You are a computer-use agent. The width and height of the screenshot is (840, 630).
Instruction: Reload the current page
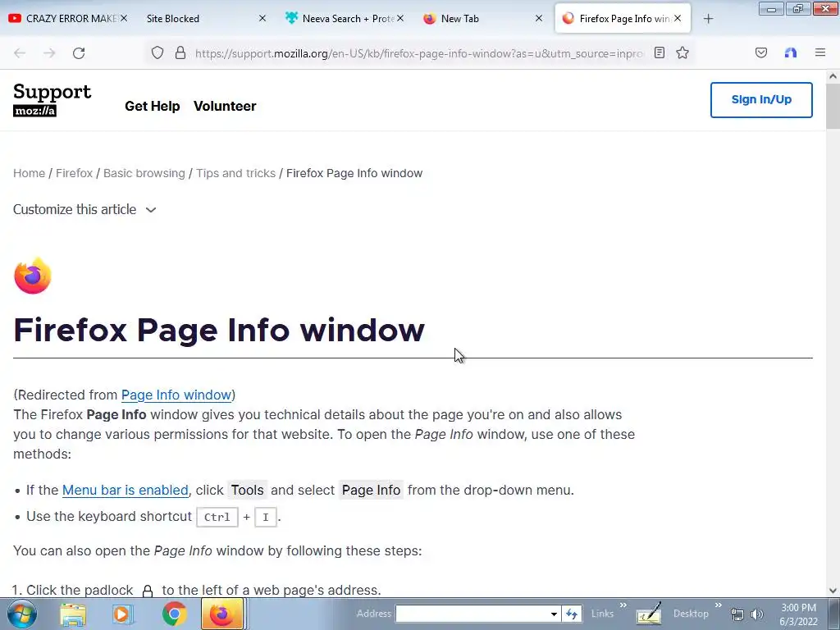click(79, 53)
